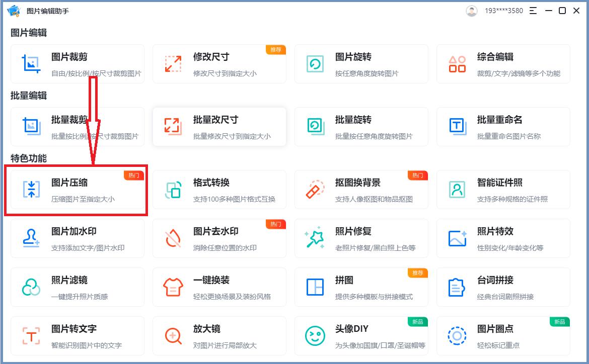
Task: Open the 批量裁剪 batch crop feature
Action: point(78,126)
